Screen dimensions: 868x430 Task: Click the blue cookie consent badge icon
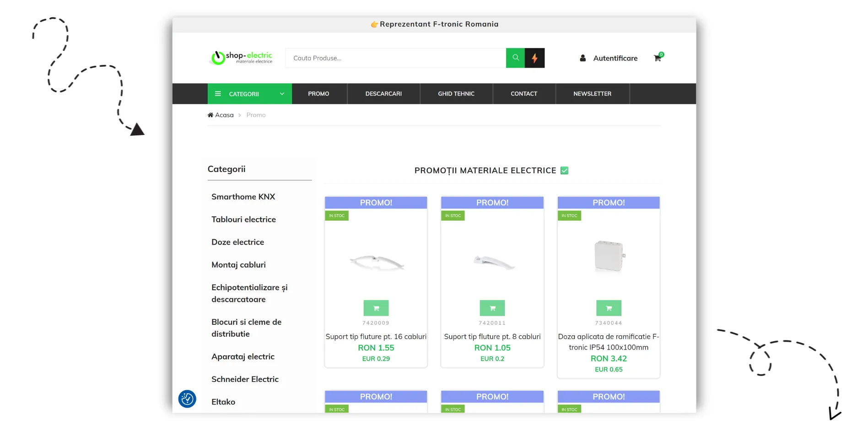(x=187, y=399)
